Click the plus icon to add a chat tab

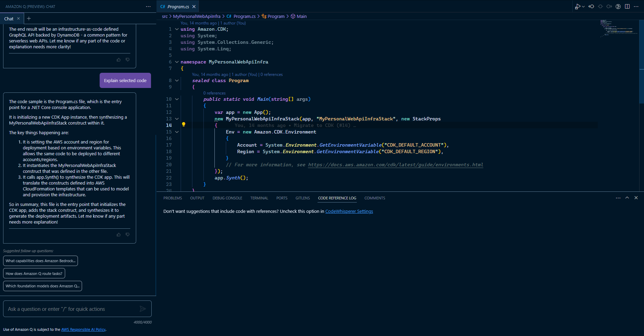pos(29,19)
